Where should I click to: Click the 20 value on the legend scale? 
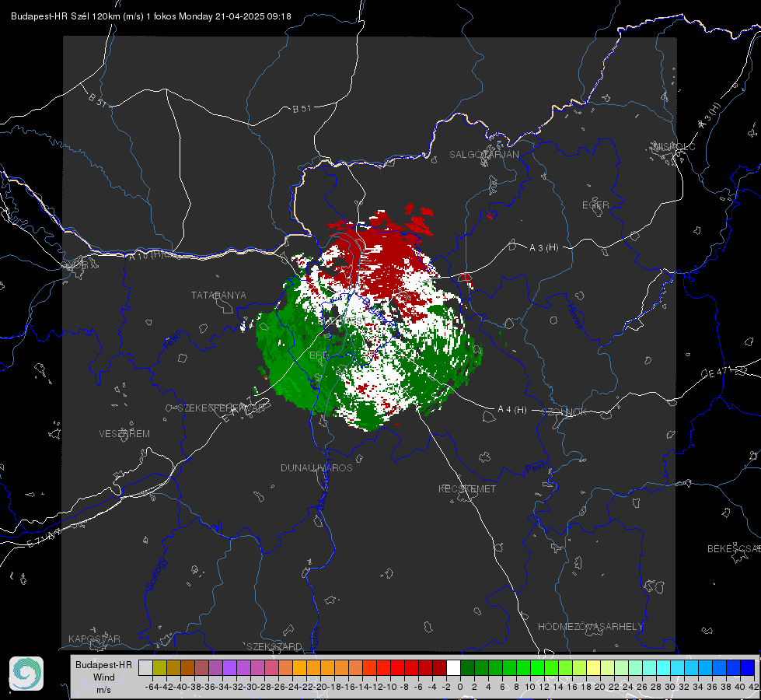[x=600, y=687]
